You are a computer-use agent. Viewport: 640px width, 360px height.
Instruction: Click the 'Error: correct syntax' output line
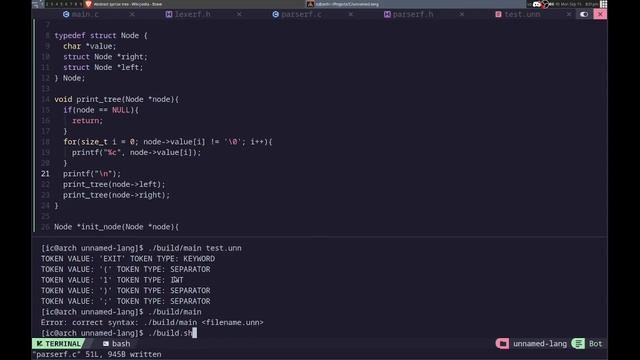click(x=152, y=322)
